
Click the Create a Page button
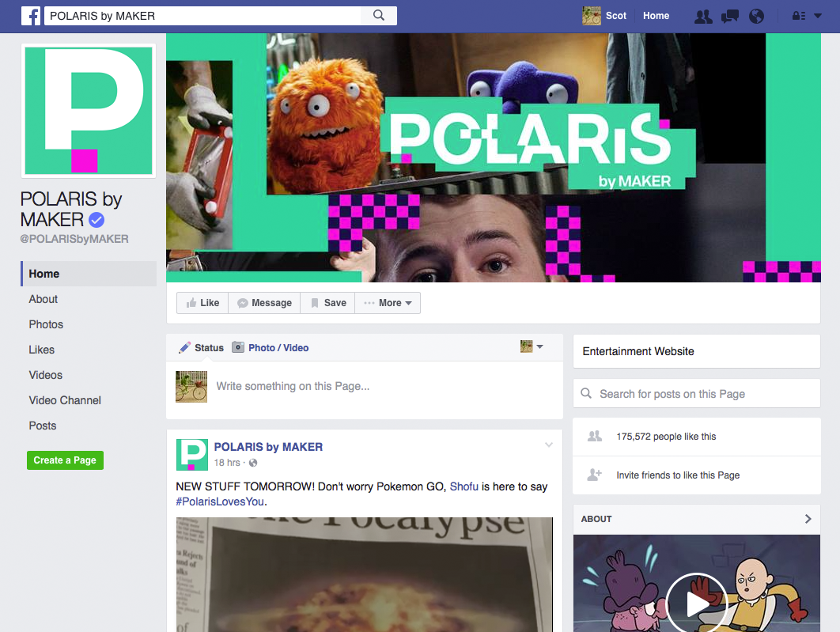click(x=65, y=460)
